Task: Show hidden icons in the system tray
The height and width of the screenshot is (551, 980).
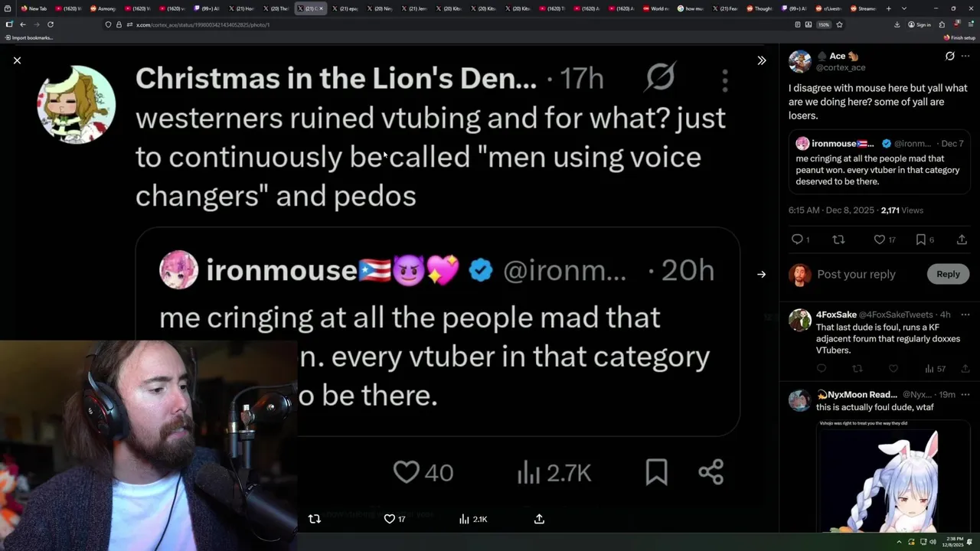Action: [x=899, y=542]
